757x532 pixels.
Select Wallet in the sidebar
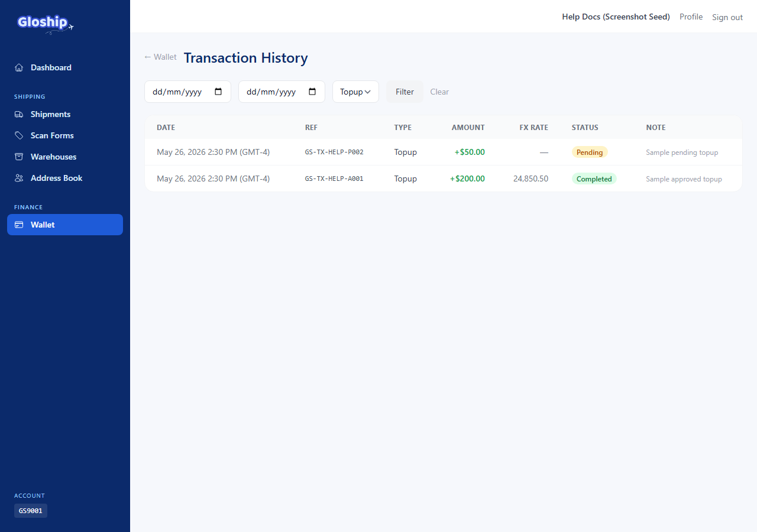pos(65,225)
